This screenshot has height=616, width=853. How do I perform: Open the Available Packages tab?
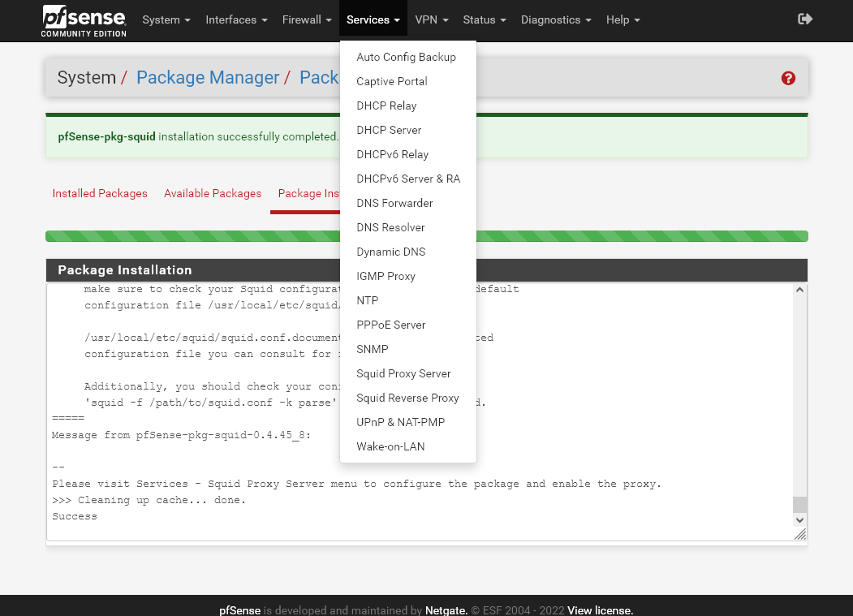tap(213, 193)
